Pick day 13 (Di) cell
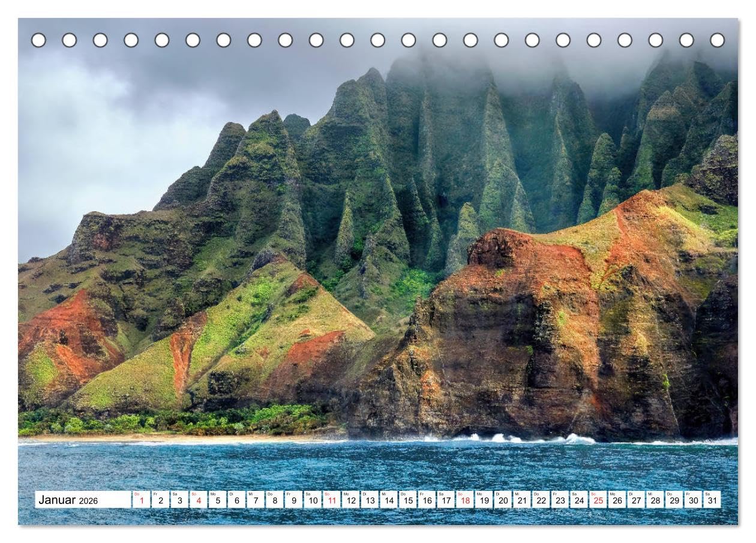The height and width of the screenshot is (543, 756). (370, 500)
